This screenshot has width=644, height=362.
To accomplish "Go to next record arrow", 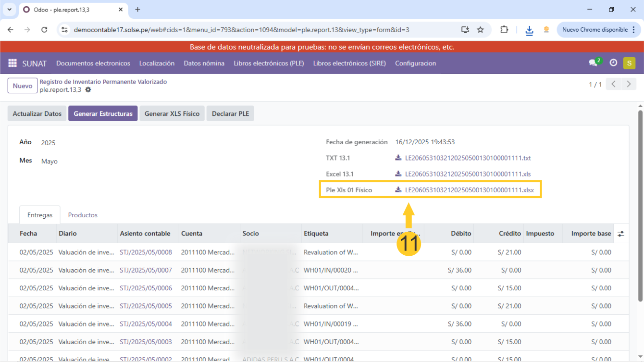I will tap(629, 84).
